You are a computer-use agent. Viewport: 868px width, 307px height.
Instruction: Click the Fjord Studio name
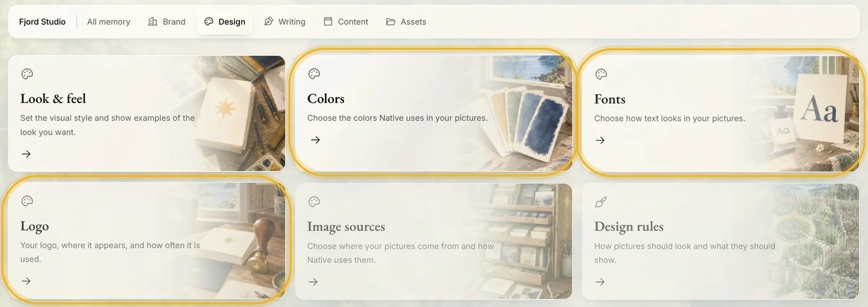42,22
